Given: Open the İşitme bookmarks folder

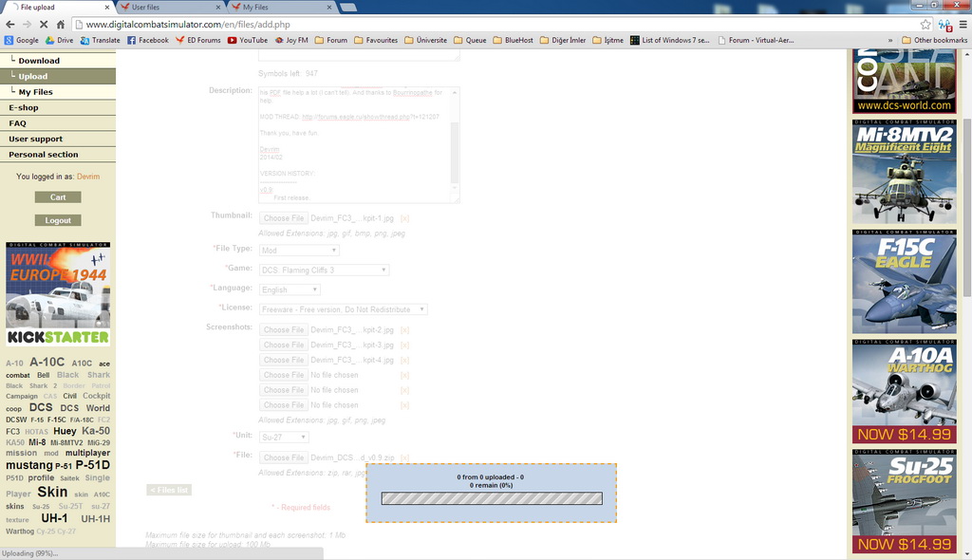Looking at the screenshot, I should pos(607,40).
